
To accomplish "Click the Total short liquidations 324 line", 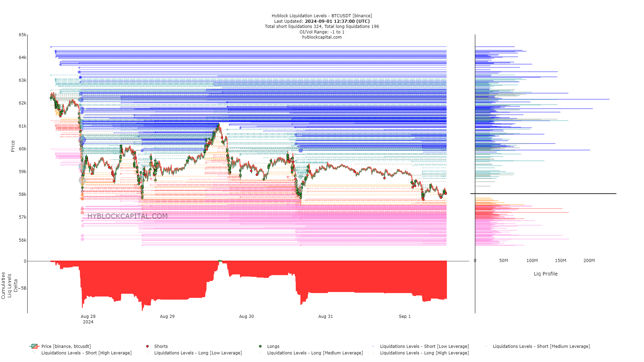I will [x=322, y=27].
